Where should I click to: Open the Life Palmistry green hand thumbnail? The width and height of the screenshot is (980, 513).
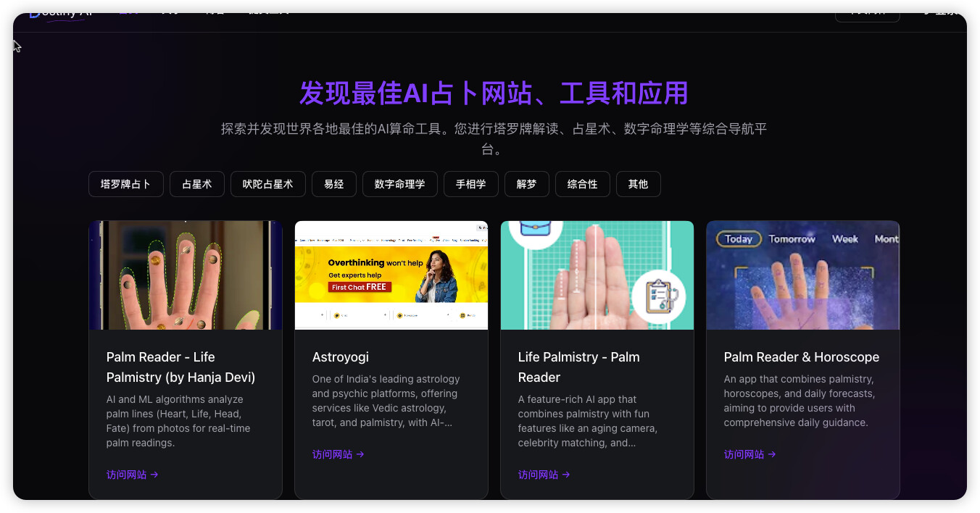click(x=597, y=275)
